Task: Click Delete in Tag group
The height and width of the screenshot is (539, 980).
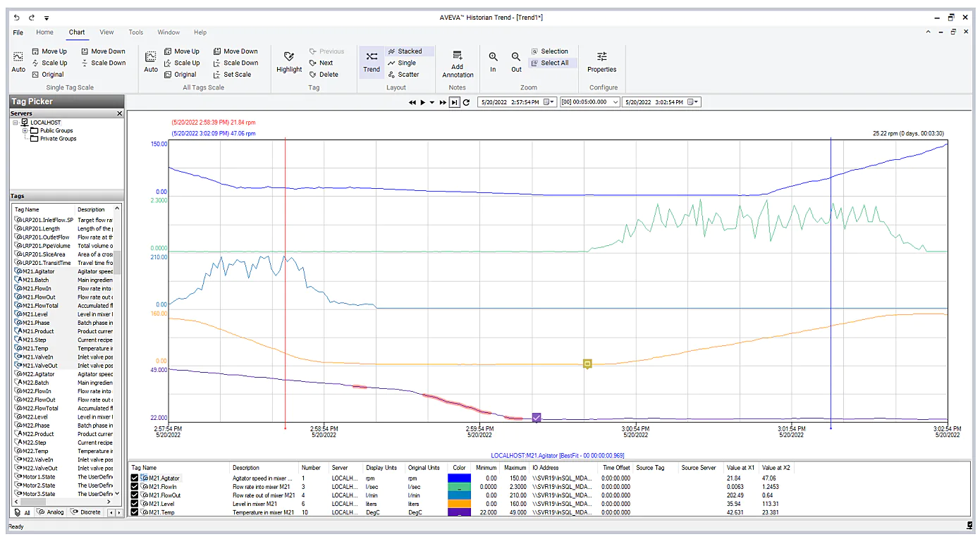Action: (x=324, y=74)
